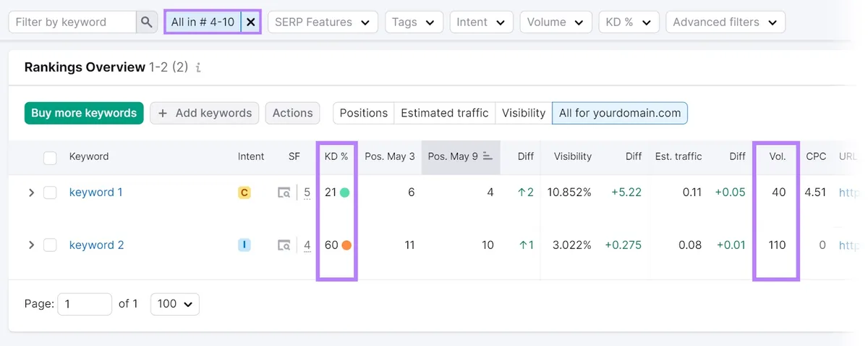This screenshot has height=346, width=868.
Task: Open the Intent filter dropdown
Action: (x=481, y=22)
